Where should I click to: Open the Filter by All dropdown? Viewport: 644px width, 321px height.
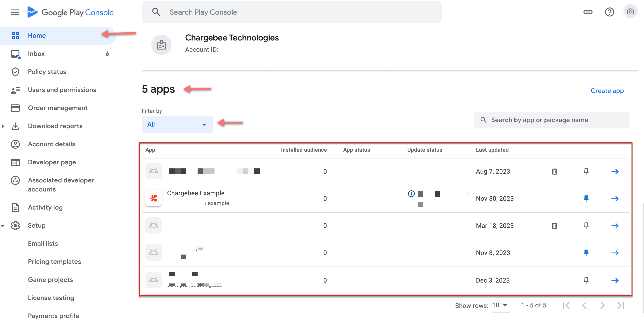click(x=177, y=124)
